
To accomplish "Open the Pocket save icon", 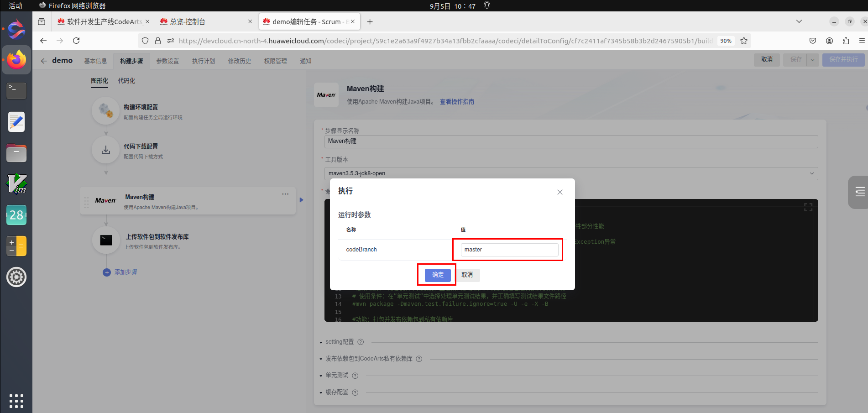I will (813, 41).
